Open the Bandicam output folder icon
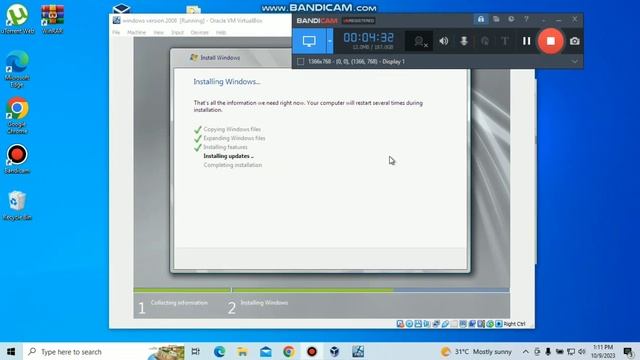The height and width of the screenshot is (360, 640). (x=496, y=19)
